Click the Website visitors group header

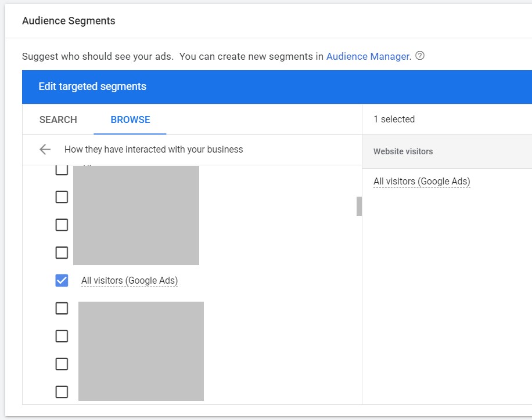pyautogui.click(x=403, y=151)
